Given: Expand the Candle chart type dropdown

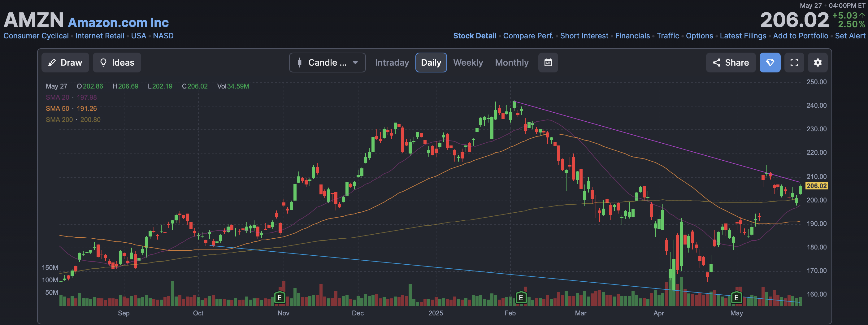Looking at the screenshot, I should pyautogui.click(x=327, y=62).
